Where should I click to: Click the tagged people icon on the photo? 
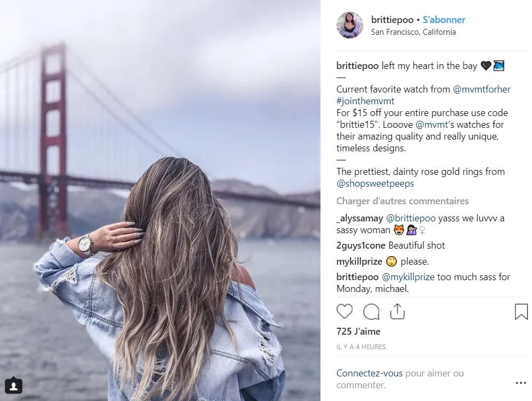(x=13, y=384)
